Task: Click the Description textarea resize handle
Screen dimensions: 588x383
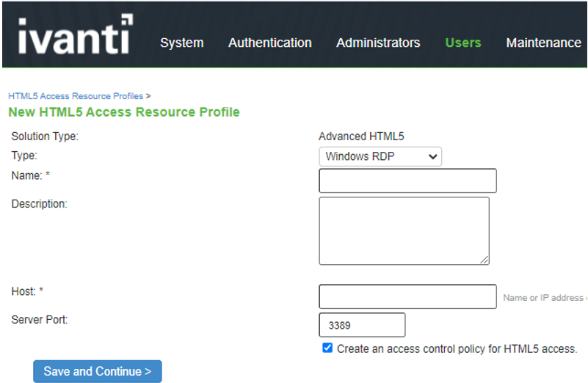Action: (x=484, y=260)
